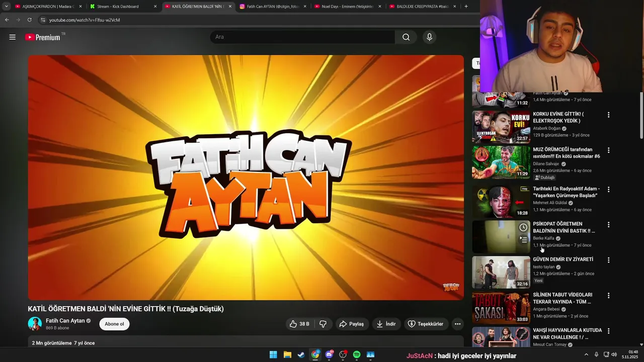Dislike the video with thumbs-down
This screenshot has width=644, height=362.
(x=324, y=324)
